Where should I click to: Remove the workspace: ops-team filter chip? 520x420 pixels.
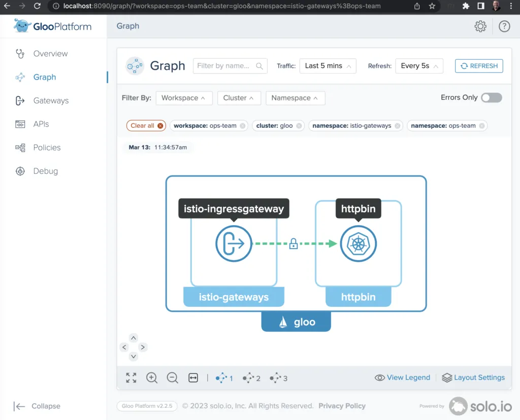click(x=242, y=126)
